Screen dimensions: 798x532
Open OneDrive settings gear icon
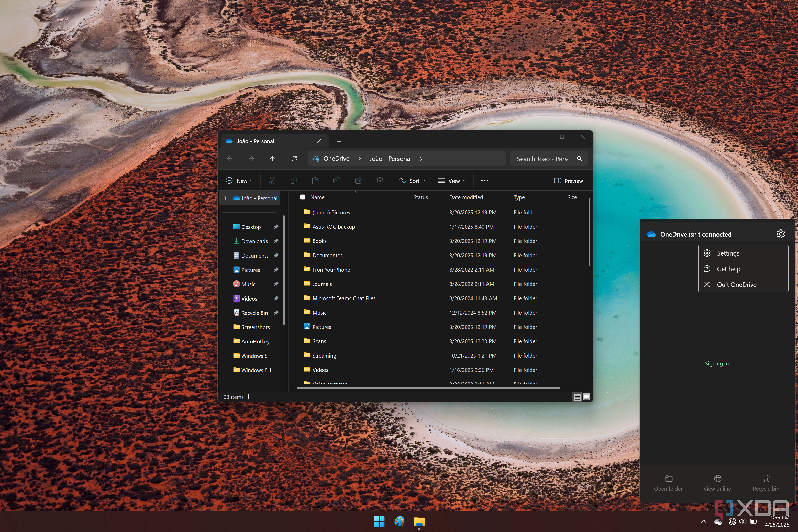click(780, 234)
